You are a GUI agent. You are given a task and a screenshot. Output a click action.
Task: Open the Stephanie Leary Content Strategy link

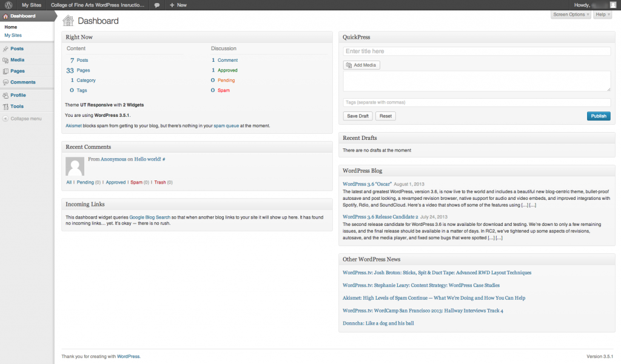tap(421, 286)
